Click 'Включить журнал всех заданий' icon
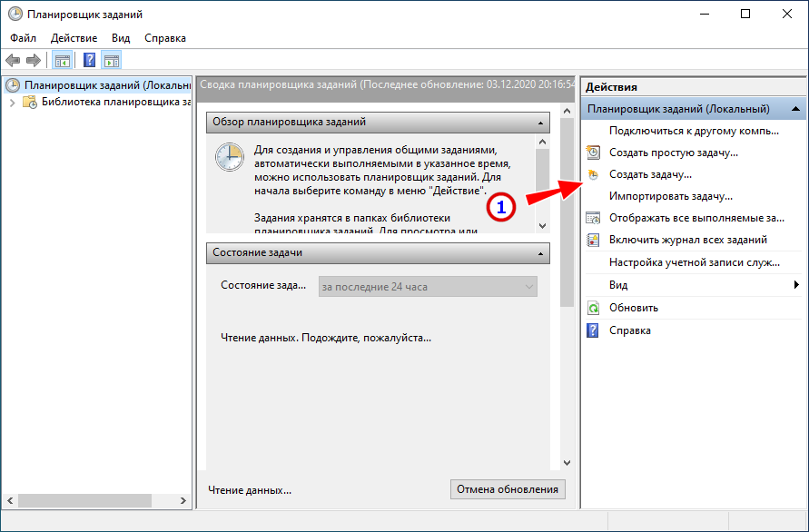The image size is (809, 532). [593, 240]
